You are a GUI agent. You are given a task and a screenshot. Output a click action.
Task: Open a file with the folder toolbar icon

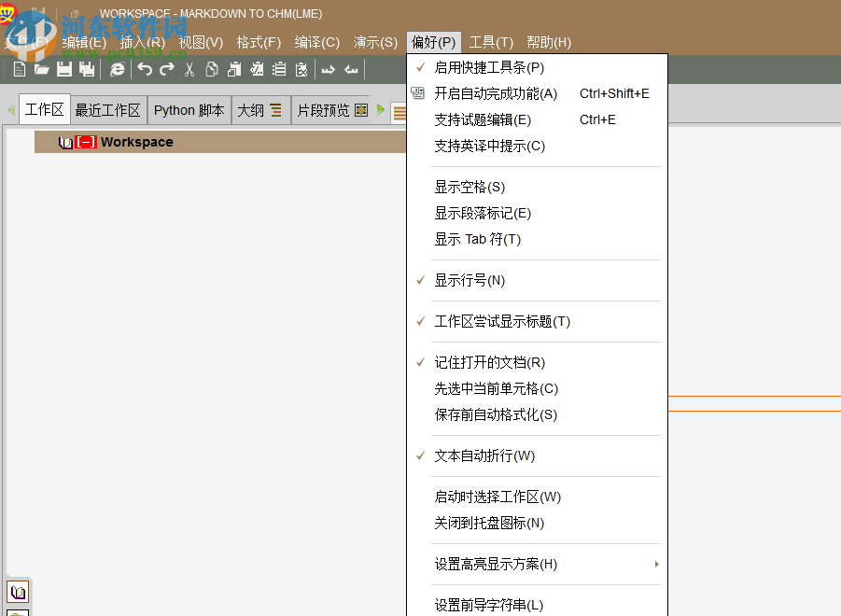pyautogui.click(x=41, y=69)
